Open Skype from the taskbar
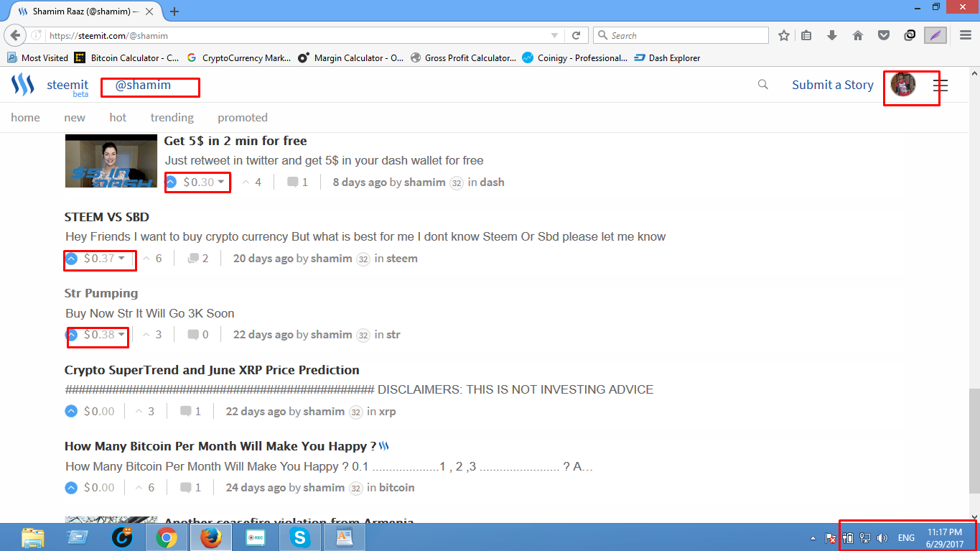 click(x=300, y=537)
